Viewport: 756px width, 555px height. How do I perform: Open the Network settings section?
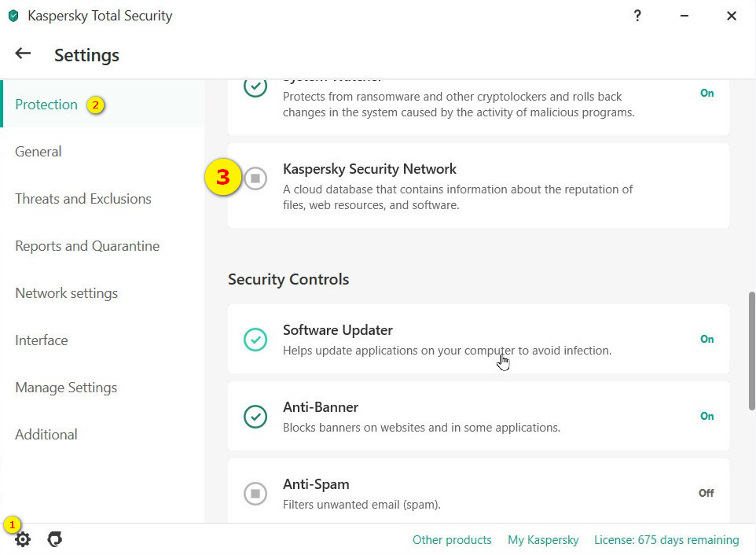click(x=67, y=293)
